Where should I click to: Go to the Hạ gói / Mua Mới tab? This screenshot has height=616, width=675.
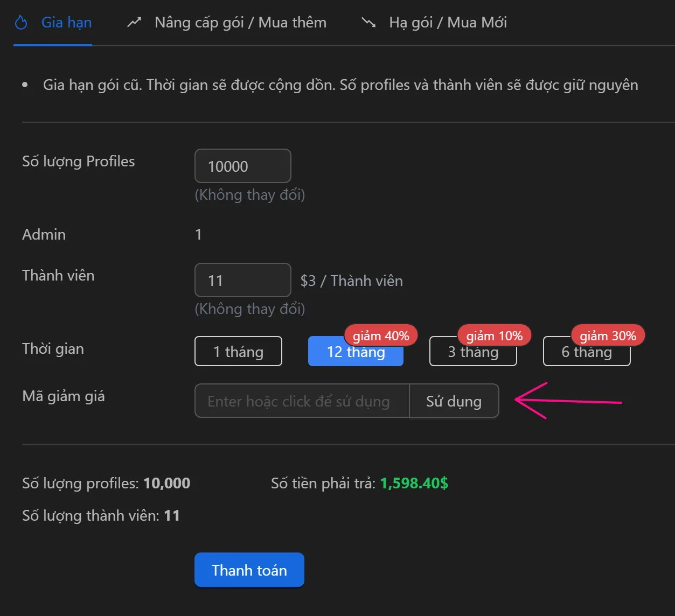(x=448, y=23)
